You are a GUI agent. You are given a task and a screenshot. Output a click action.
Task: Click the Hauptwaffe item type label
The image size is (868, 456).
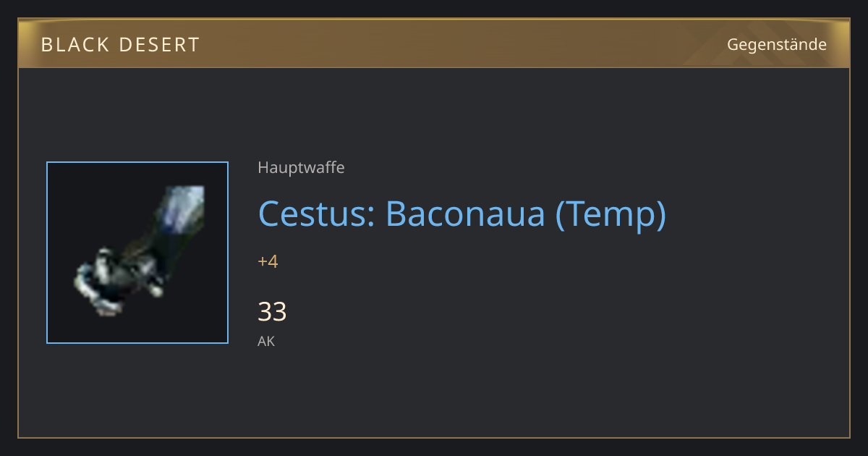[x=301, y=168]
